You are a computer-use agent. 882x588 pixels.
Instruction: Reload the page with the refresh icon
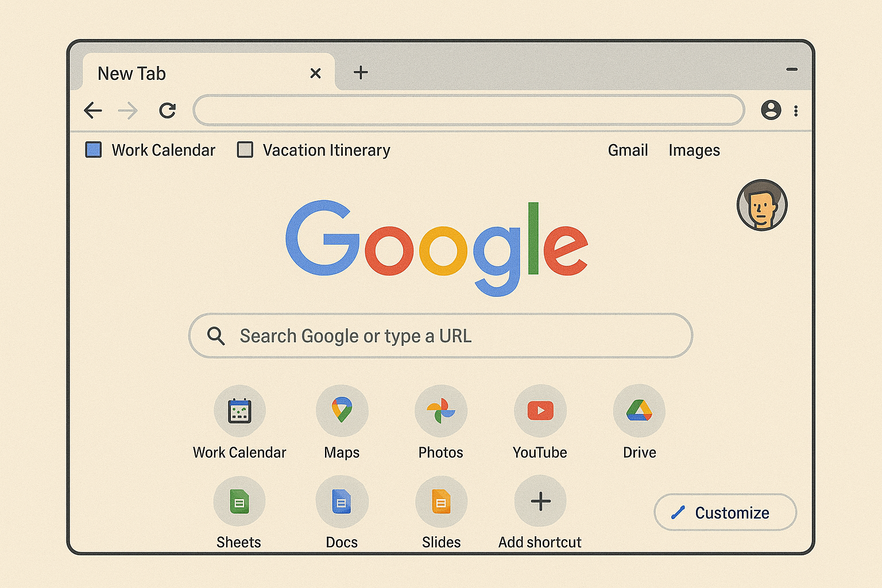[x=167, y=110]
